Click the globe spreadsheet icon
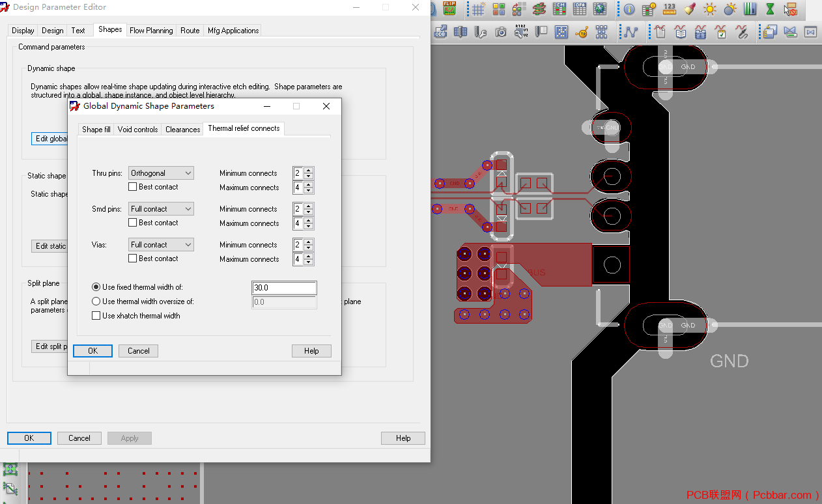822x504 pixels. [600, 9]
